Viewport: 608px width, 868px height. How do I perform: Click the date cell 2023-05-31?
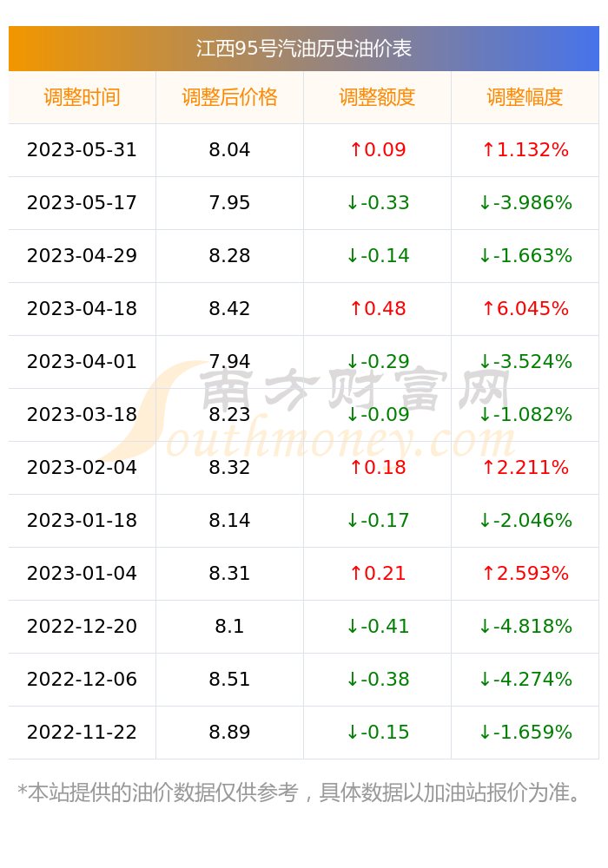[x=82, y=149]
